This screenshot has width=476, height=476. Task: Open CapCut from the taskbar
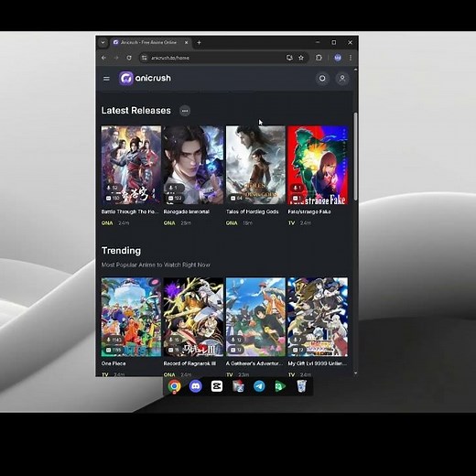(x=217, y=386)
